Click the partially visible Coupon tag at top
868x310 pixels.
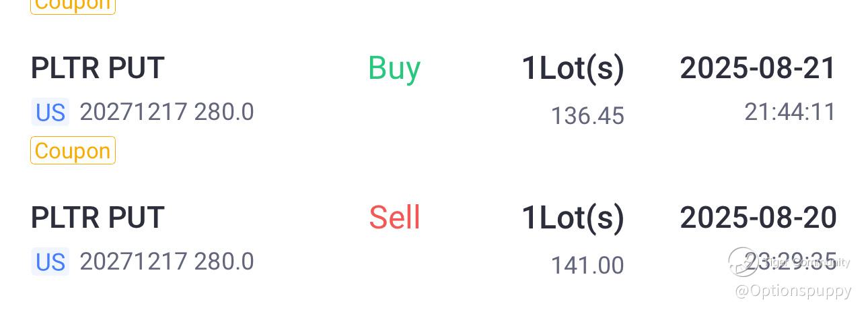coord(73,5)
